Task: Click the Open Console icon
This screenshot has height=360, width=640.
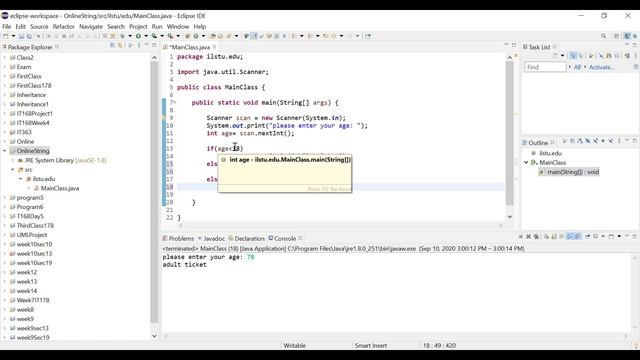Action: (x=611, y=236)
